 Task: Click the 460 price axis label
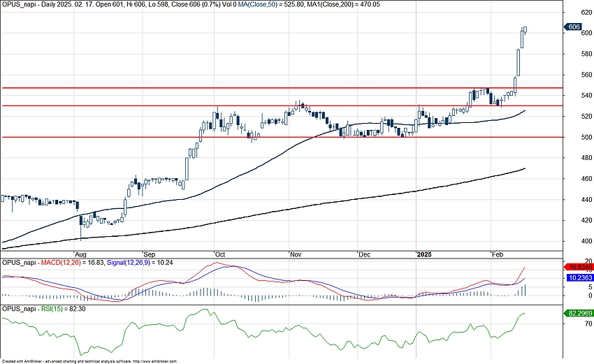(586, 179)
